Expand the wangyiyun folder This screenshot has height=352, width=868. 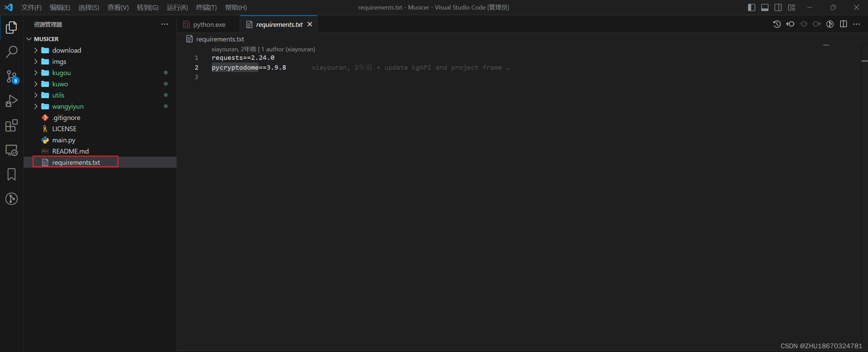(36, 106)
